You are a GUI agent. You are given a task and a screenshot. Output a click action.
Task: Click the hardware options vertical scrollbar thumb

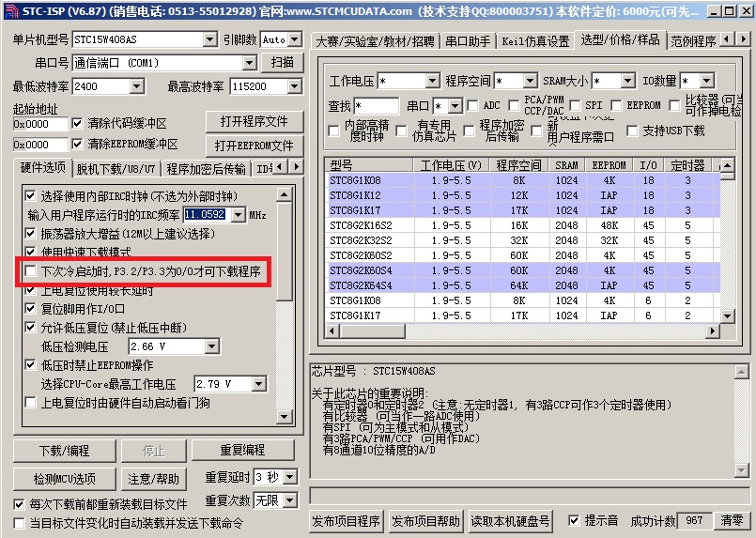tap(285, 251)
